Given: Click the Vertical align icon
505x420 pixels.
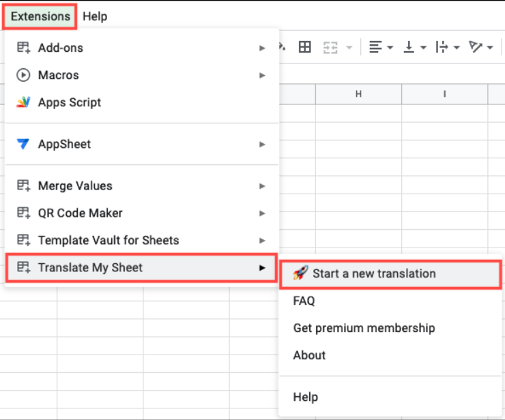Looking at the screenshot, I should (x=409, y=47).
